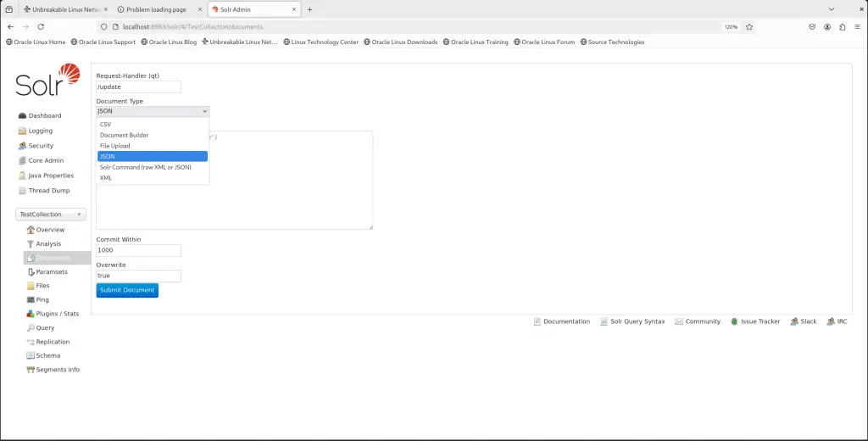Open Oracle Linux Downloads bookmark
This screenshot has width=868, height=441.
[x=401, y=42]
